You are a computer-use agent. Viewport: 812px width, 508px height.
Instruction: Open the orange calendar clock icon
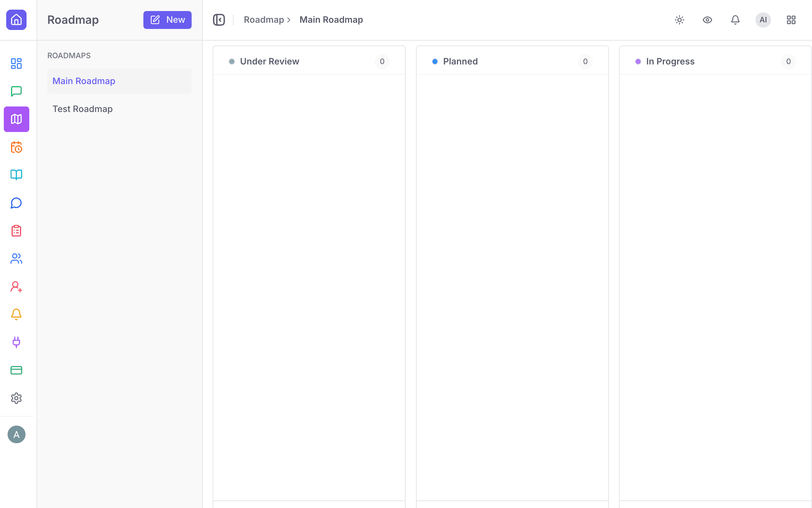tap(16, 147)
